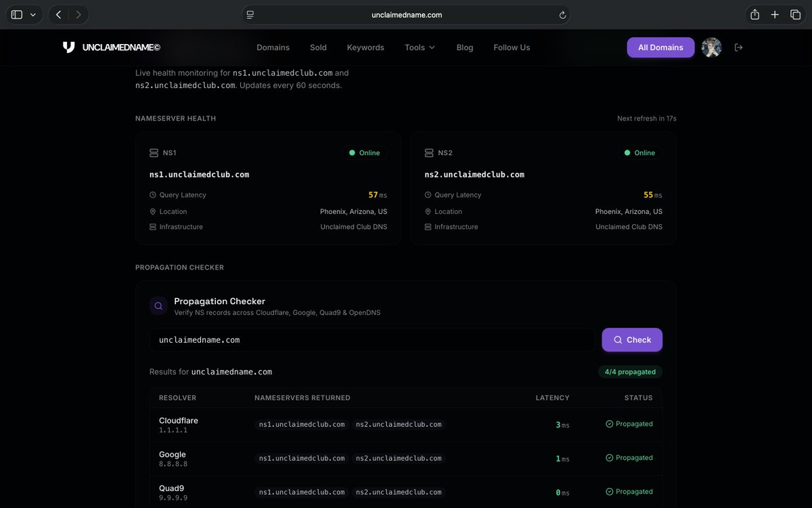Image resolution: width=812 pixels, height=508 pixels.
Task: Click the NS1 Online status badge
Action: 365,153
